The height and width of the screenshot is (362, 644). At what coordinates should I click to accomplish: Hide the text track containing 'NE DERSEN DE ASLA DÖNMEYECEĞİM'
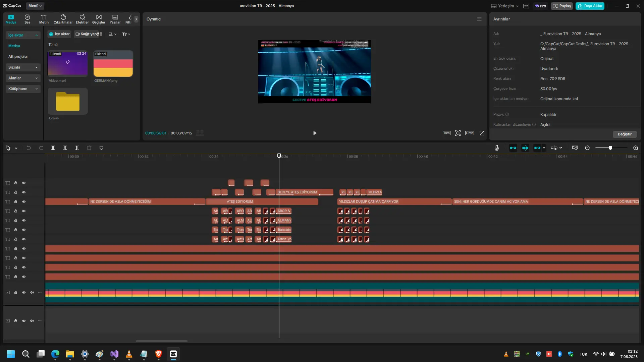[x=24, y=202]
